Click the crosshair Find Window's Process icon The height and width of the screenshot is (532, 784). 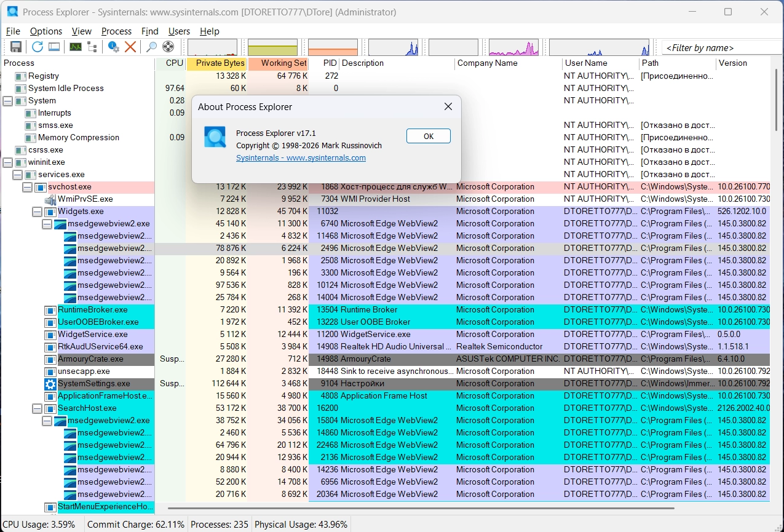click(168, 47)
